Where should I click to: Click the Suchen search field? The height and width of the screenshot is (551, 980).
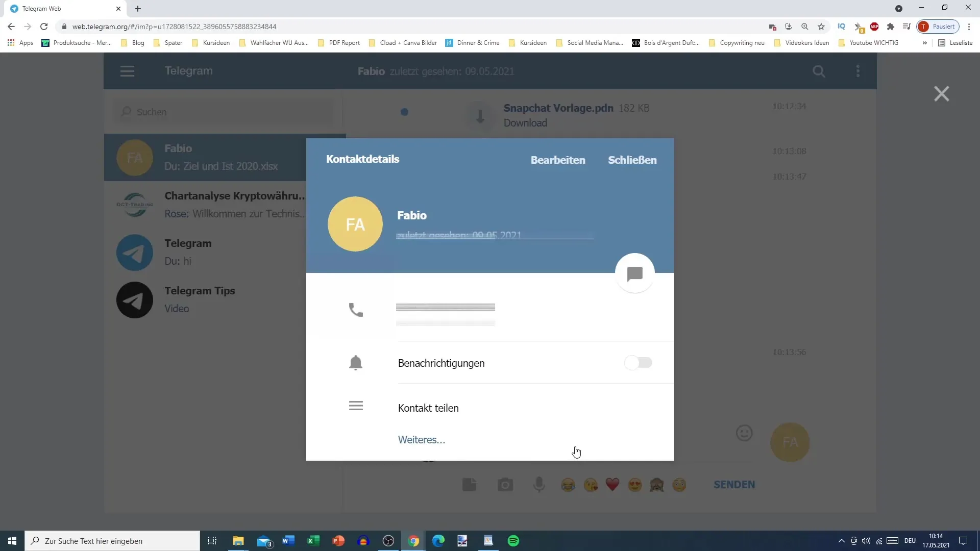tap(223, 112)
